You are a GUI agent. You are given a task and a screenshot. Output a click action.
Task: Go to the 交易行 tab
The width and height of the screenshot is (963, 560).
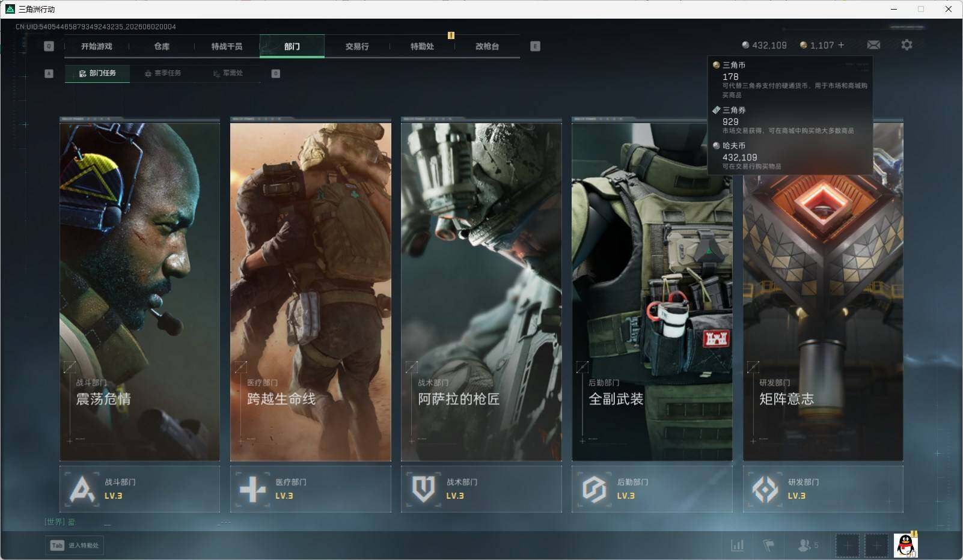[x=357, y=46]
